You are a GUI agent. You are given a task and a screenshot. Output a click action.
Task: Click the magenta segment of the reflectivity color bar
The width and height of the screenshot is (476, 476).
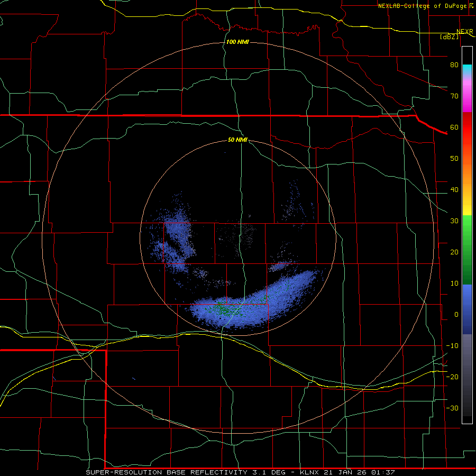(467, 97)
